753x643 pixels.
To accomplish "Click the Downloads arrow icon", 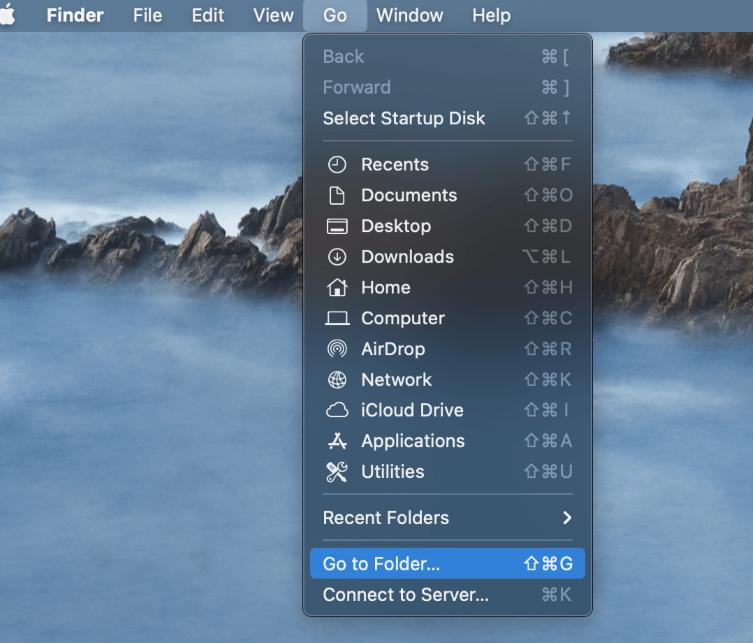I will pyautogui.click(x=337, y=257).
